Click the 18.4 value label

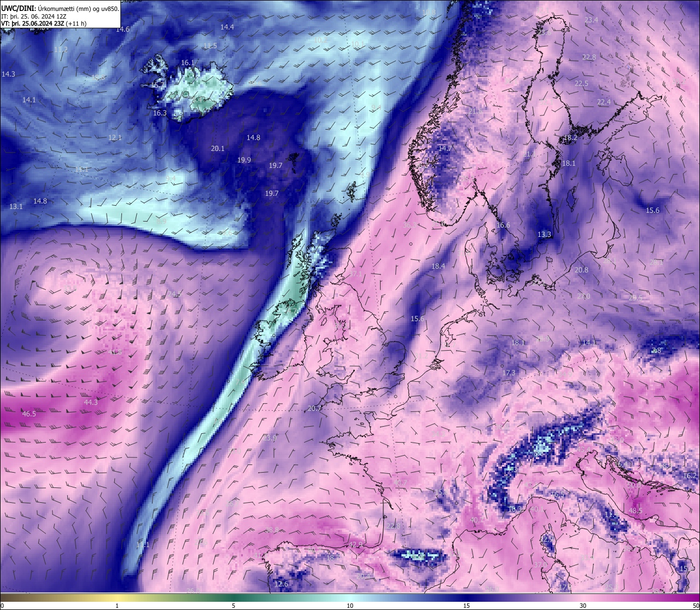pyautogui.click(x=438, y=266)
